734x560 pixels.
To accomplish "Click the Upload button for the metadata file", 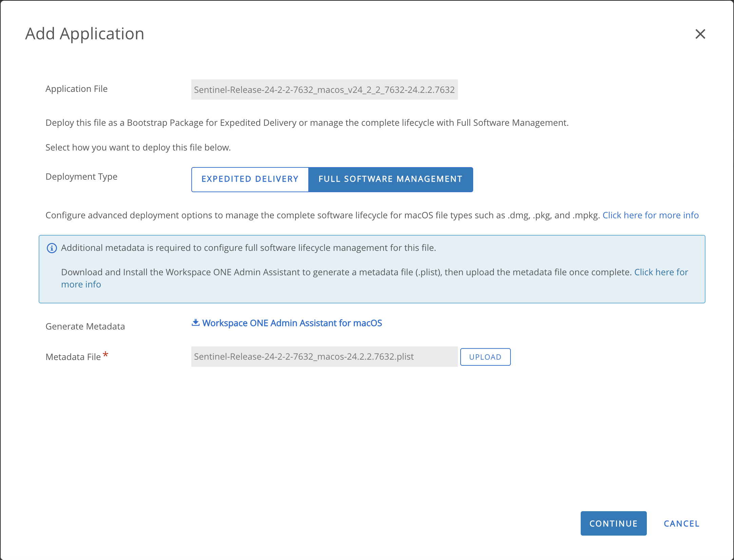I will click(485, 357).
